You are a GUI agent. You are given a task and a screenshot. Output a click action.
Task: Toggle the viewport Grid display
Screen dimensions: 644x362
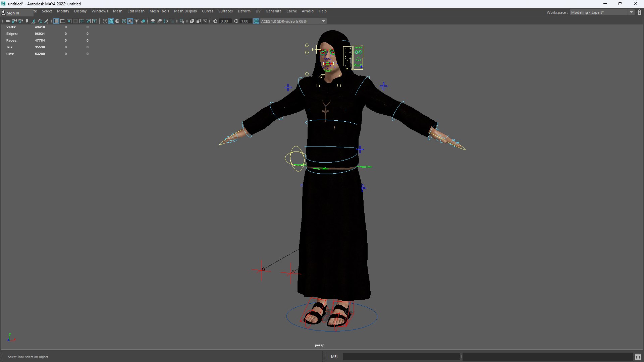click(56, 21)
